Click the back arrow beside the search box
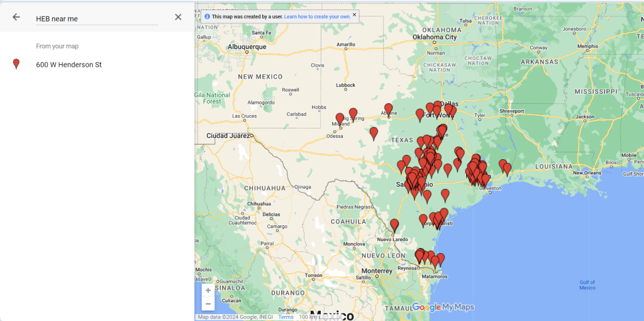The image size is (644, 321). (x=16, y=18)
